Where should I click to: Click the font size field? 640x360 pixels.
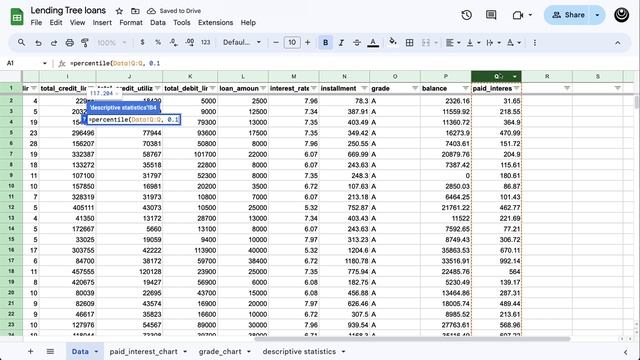(292, 42)
